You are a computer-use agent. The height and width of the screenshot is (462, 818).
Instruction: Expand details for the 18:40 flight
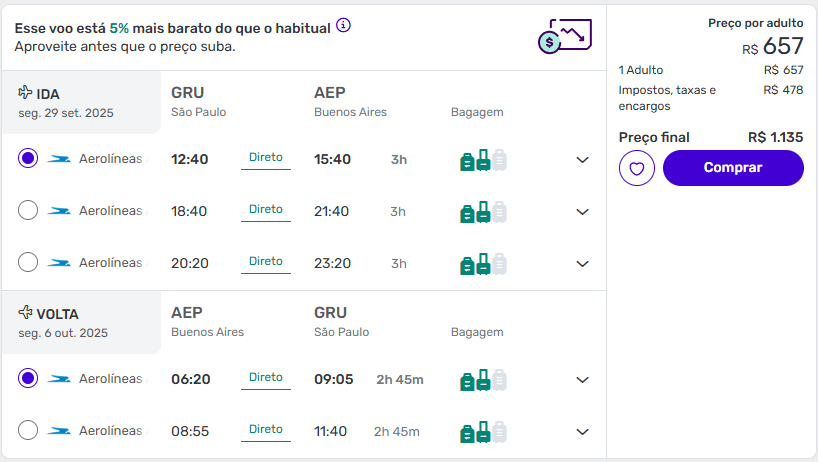[x=582, y=212]
